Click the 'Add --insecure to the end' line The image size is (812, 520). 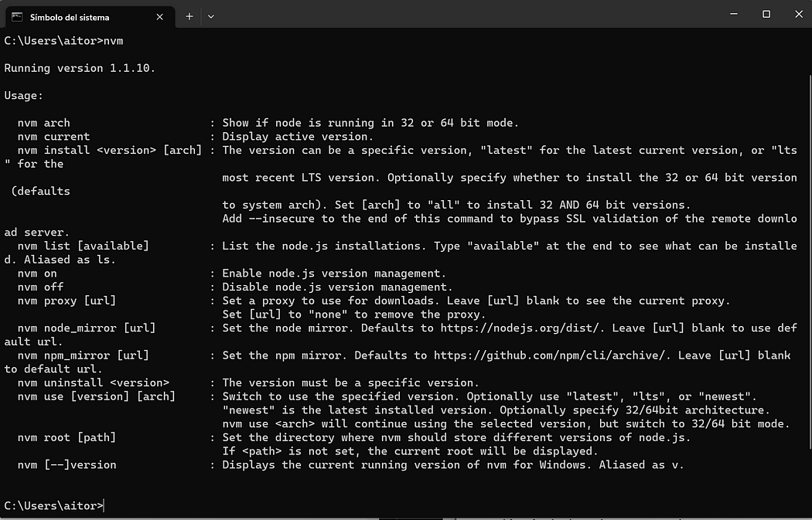(x=510, y=219)
